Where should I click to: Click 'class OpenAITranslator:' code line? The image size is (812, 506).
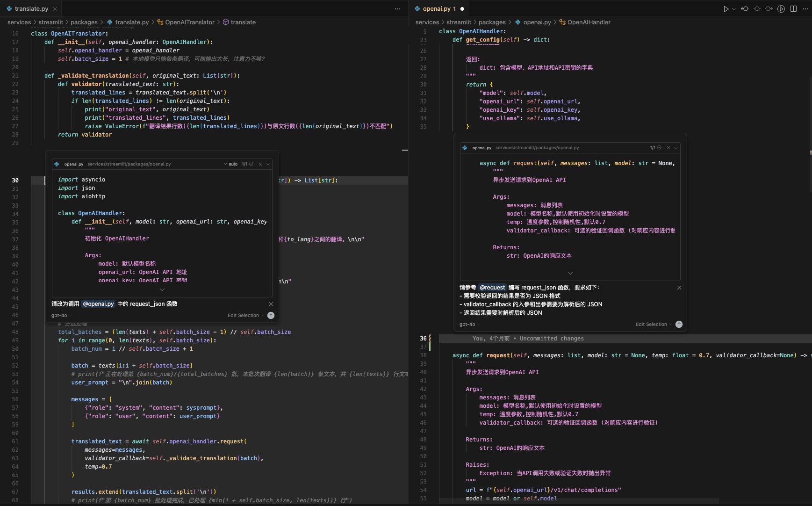pos(69,34)
